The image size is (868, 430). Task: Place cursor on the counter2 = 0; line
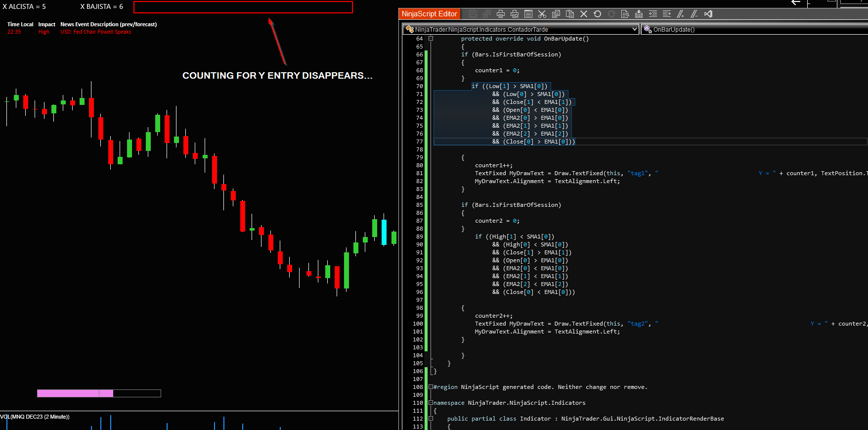(x=497, y=221)
